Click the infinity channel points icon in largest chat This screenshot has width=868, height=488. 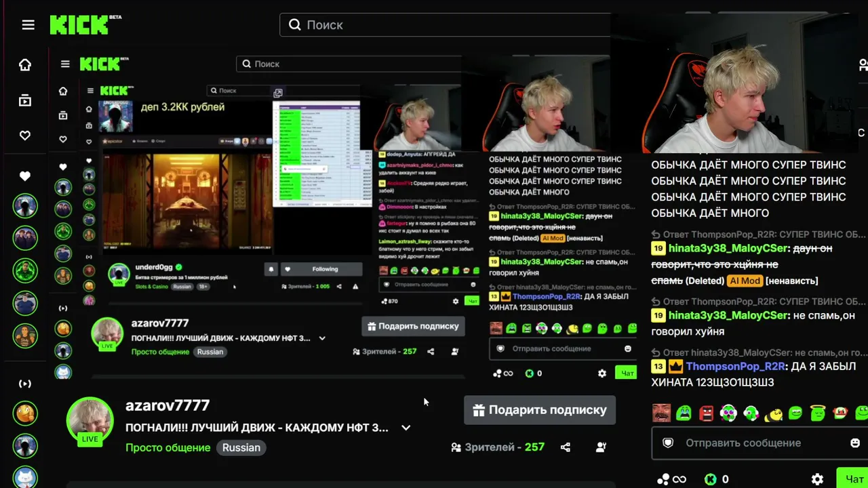[x=671, y=479]
